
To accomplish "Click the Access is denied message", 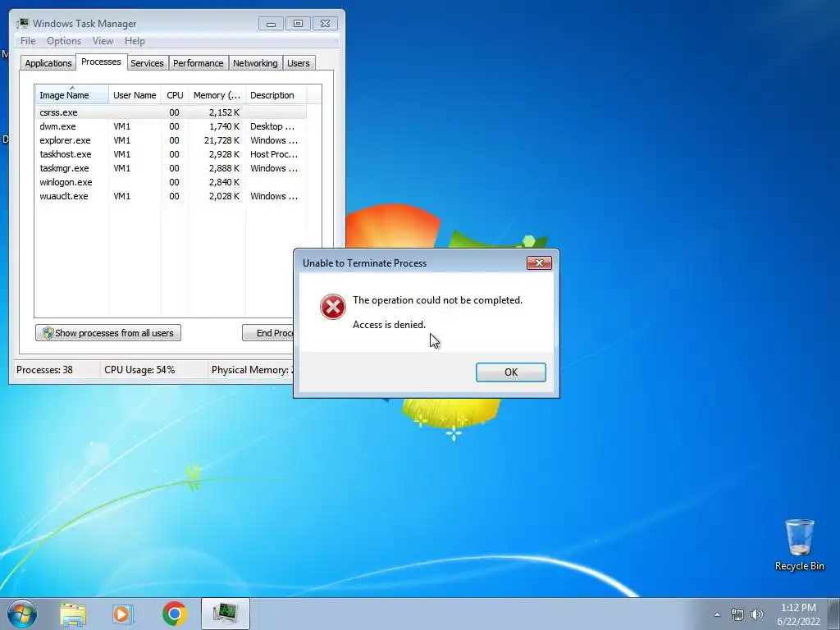I will 389,325.
